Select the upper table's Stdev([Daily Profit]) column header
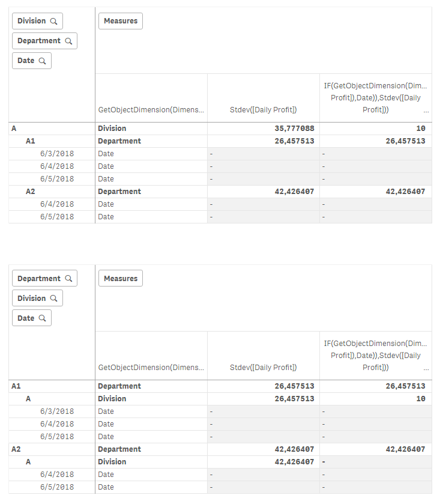437x504 pixels. pyautogui.click(x=264, y=110)
